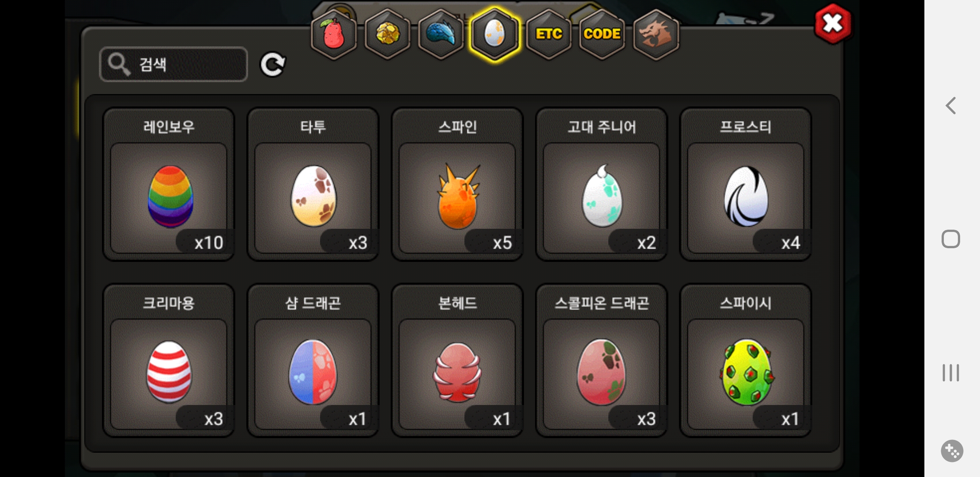The image size is (980, 477).
Task: Select the 고대 주니어 egg
Action: pos(602,184)
